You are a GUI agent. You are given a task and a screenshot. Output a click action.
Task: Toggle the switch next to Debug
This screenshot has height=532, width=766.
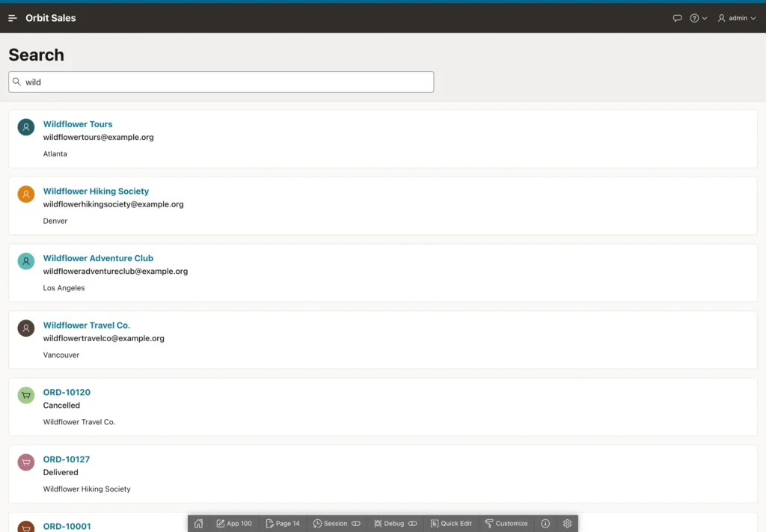tap(413, 523)
